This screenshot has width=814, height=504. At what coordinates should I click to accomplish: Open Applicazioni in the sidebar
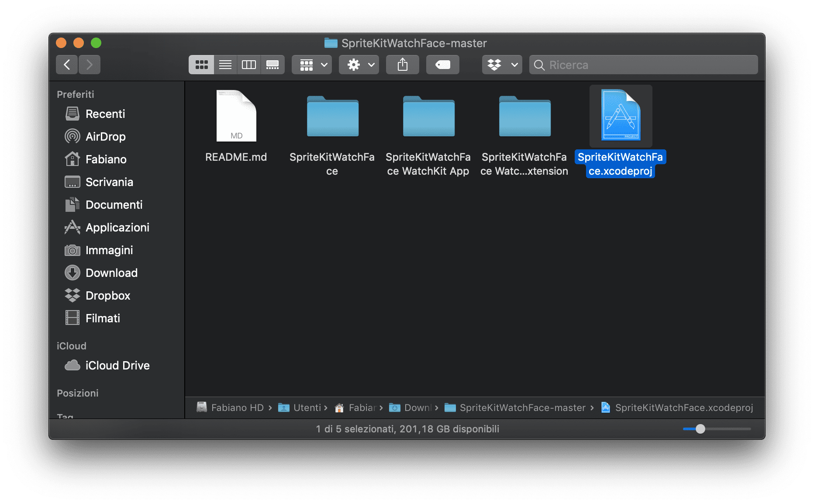117,228
